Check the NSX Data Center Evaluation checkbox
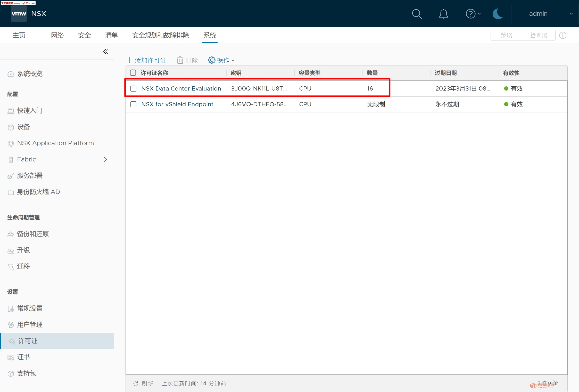The image size is (579, 392). [134, 89]
